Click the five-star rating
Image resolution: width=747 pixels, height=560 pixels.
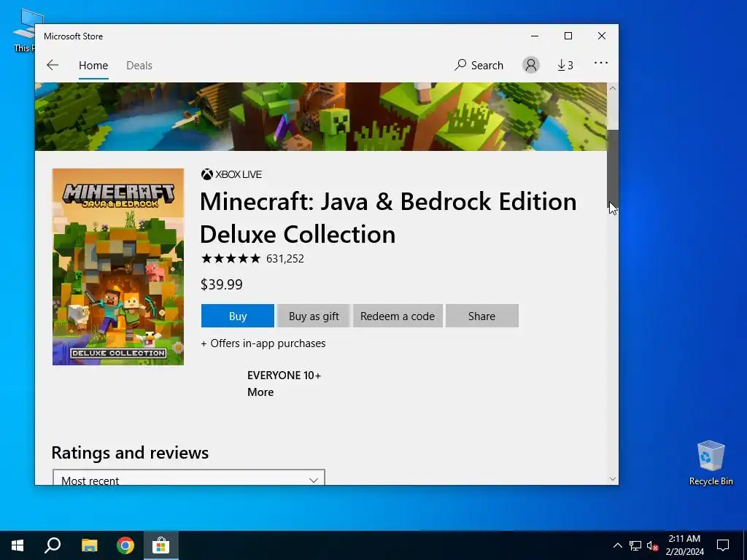coord(231,259)
